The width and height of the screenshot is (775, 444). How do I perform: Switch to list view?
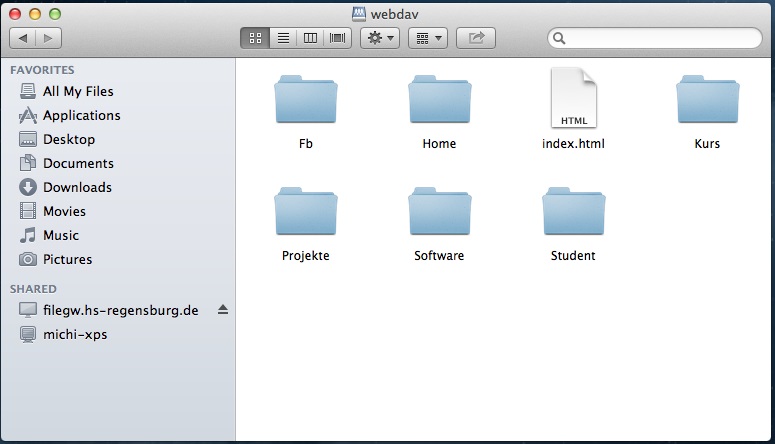point(283,38)
